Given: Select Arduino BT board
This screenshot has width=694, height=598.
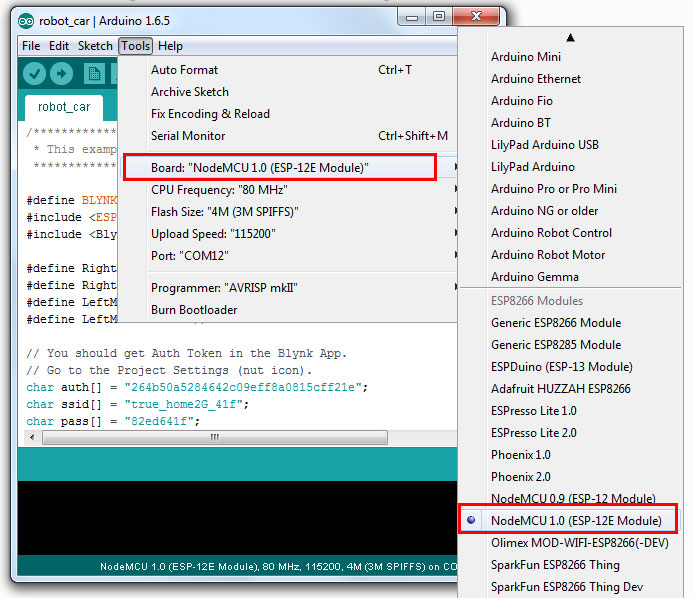Looking at the screenshot, I should [570, 123].
